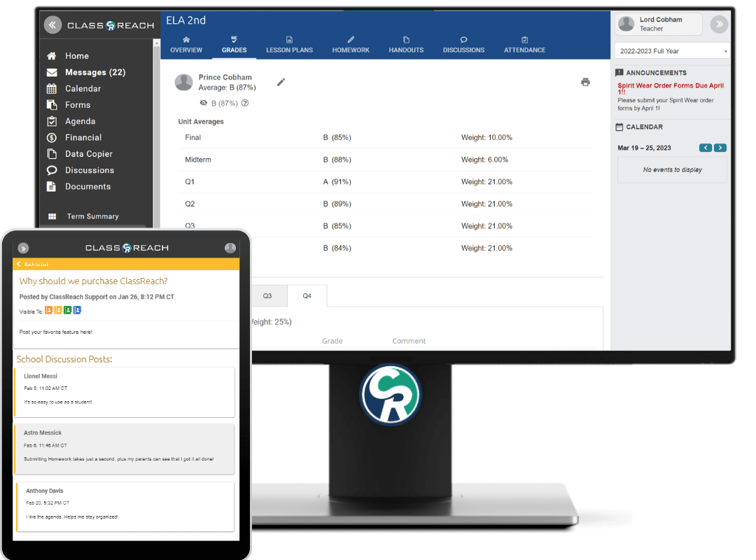
Task: Open the tablet user avatar
Action: point(230,248)
